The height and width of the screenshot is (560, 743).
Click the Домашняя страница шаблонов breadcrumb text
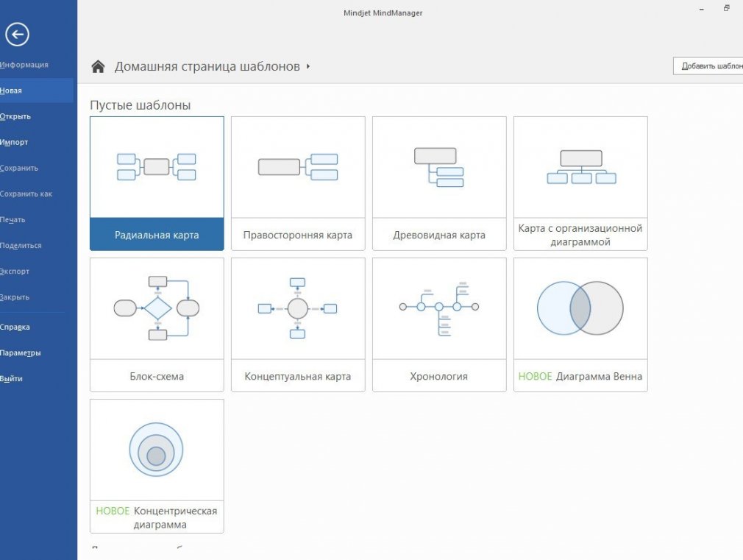pos(207,66)
